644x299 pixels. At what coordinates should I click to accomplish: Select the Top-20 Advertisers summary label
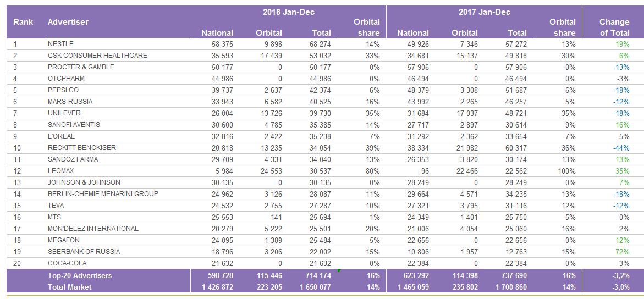click(x=80, y=275)
